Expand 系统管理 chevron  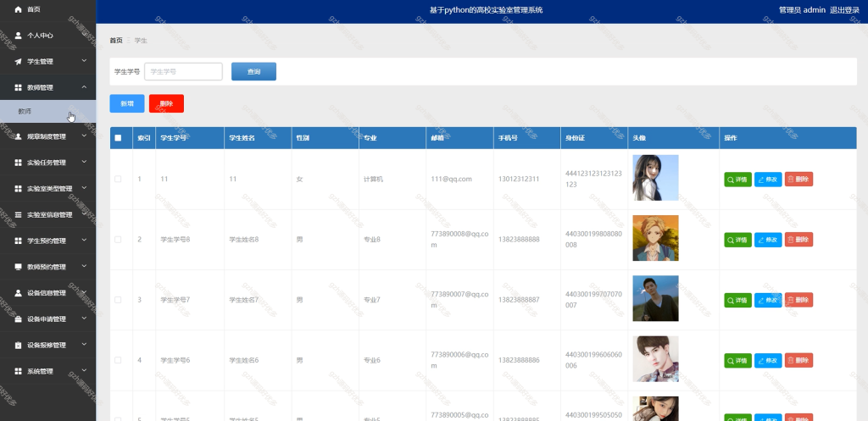(84, 371)
